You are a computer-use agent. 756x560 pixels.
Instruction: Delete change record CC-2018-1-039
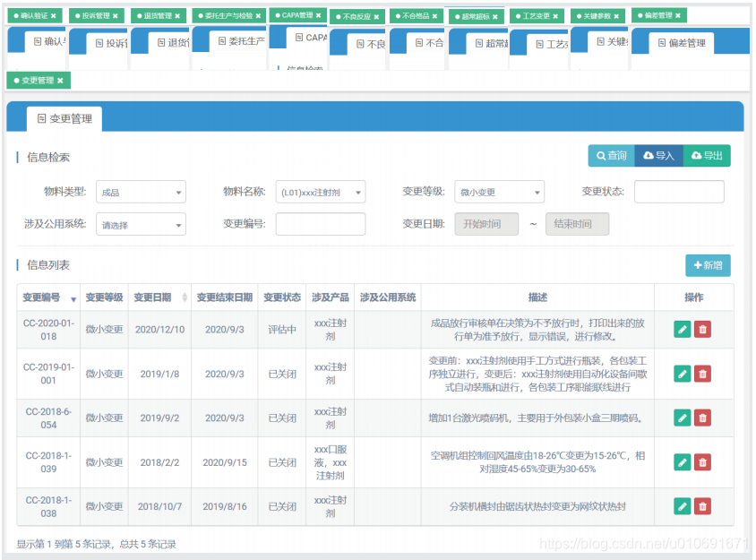click(x=702, y=462)
